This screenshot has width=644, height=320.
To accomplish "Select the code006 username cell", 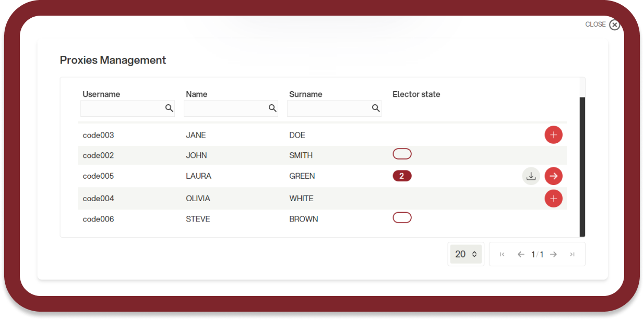I will (98, 219).
